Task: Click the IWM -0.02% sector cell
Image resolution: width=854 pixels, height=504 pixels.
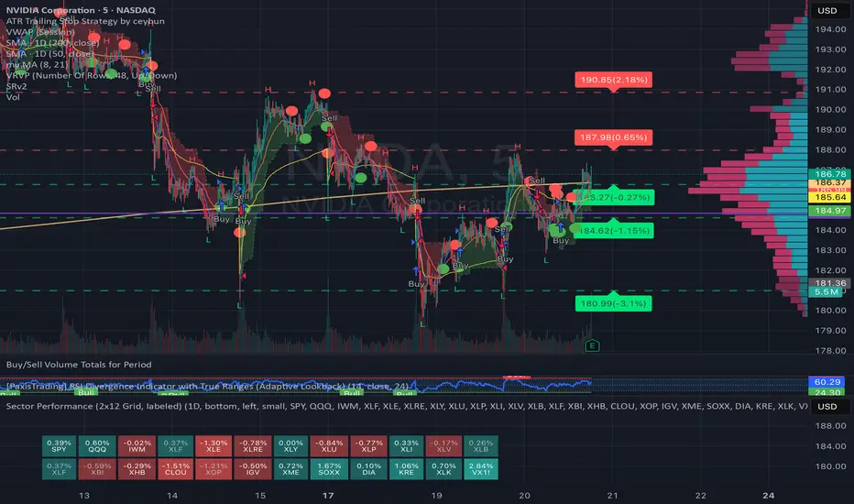Action: [137, 446]
